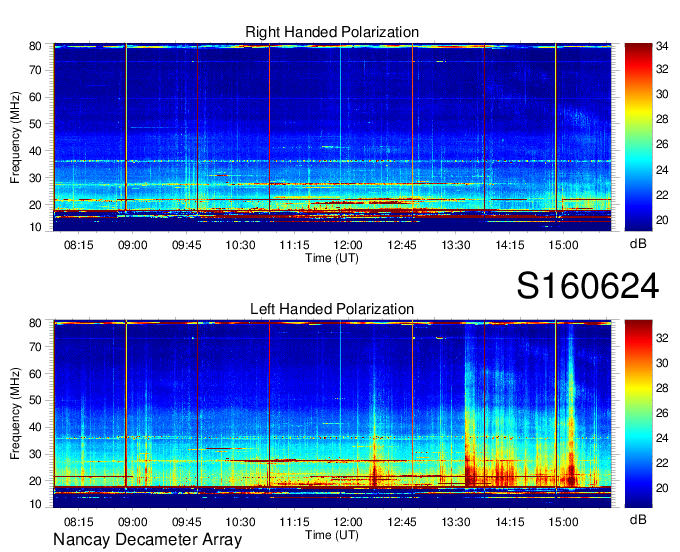This screenshot has width=680, height=552.
Task: Click the 08:15 tick label under upper plot
Action: [x=78, y=245]
